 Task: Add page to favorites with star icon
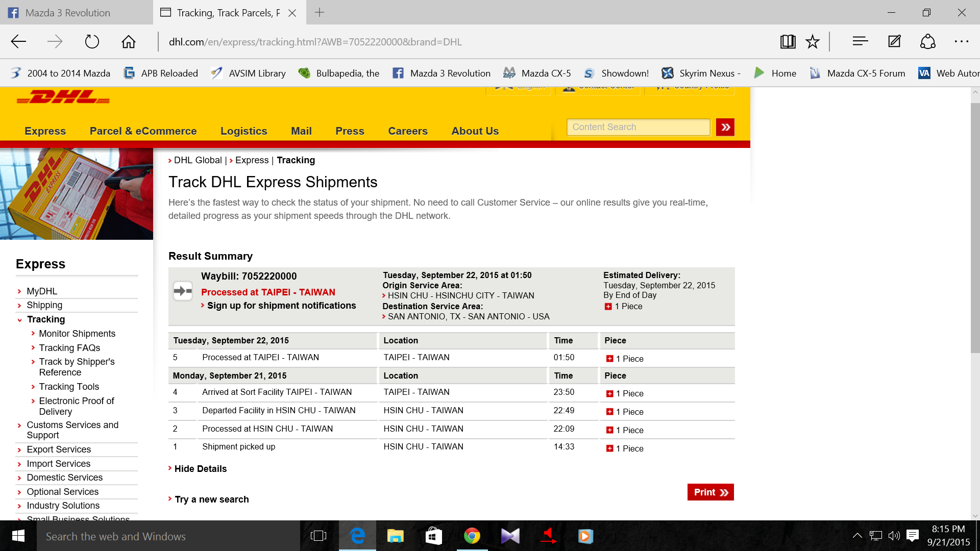point(813,41)
